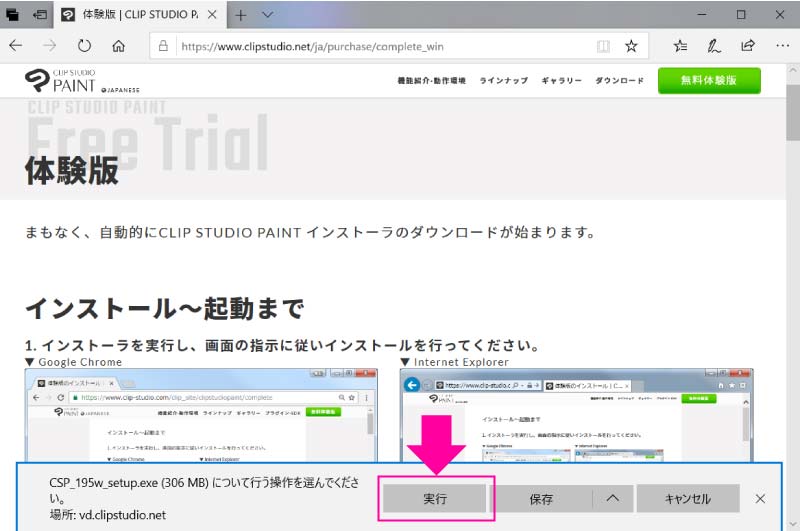Go to the browser home icon
800x531 pixels.
click(118, 46)
